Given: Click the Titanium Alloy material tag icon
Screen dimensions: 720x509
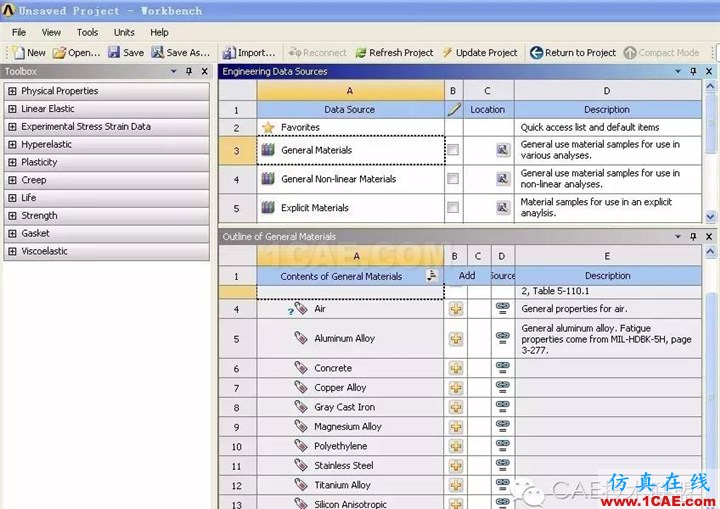Looking at the screenshot, I should point(301,484).
